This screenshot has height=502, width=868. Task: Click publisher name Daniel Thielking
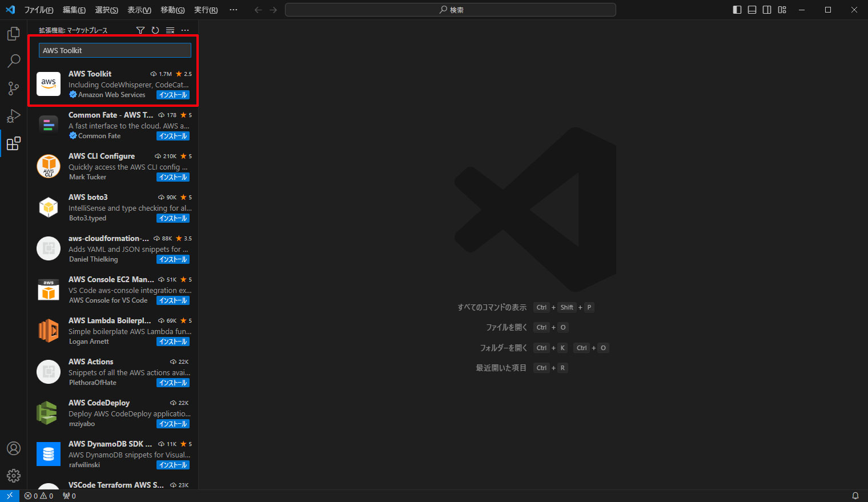tap(93, 259)
